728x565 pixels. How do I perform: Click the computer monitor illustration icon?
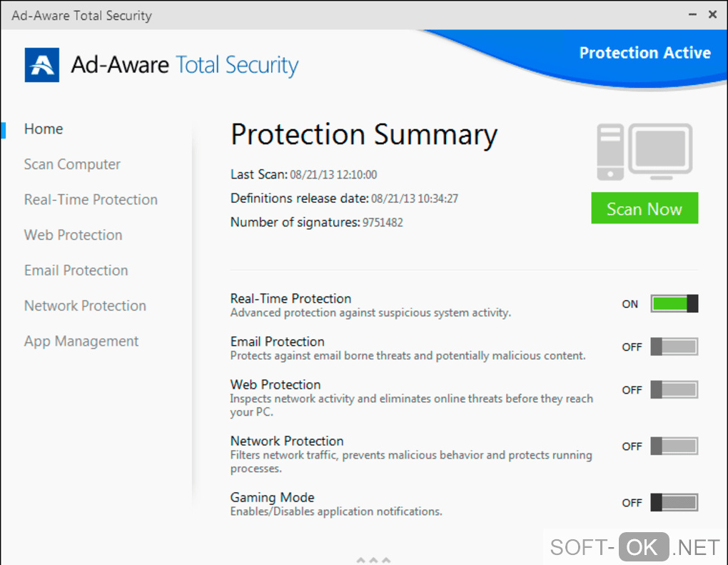coord(644,152)
